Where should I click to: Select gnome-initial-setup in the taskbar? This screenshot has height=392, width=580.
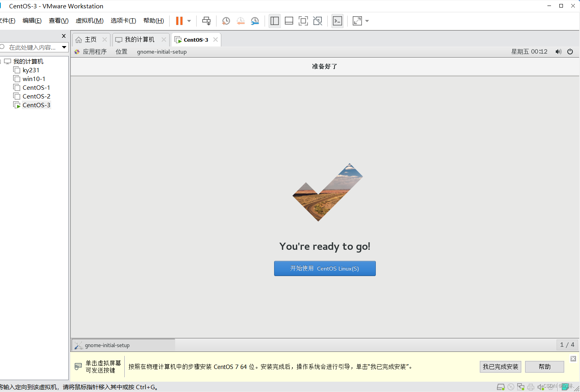pos(123,345)
